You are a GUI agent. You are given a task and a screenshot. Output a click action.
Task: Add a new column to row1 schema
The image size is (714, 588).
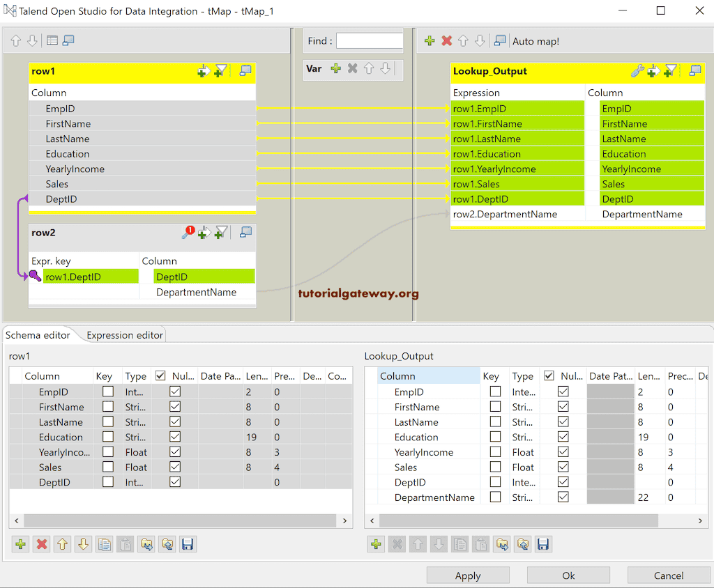(20, 544)
